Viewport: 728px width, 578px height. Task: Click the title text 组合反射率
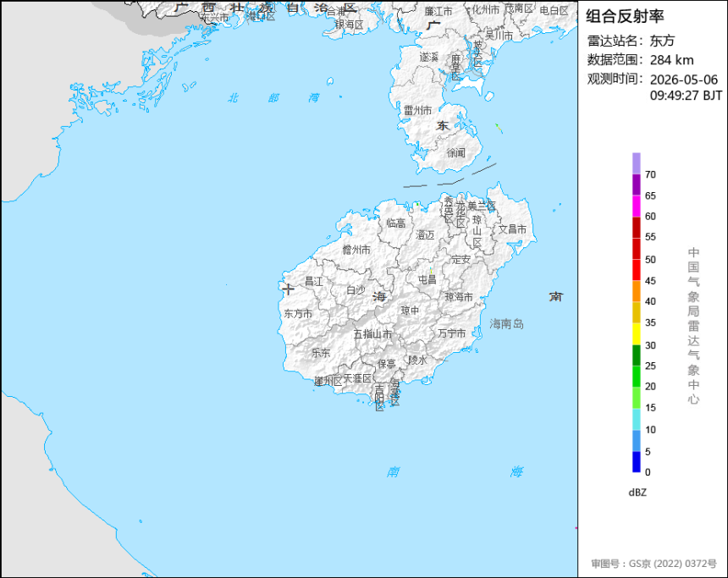coord(625,16)
